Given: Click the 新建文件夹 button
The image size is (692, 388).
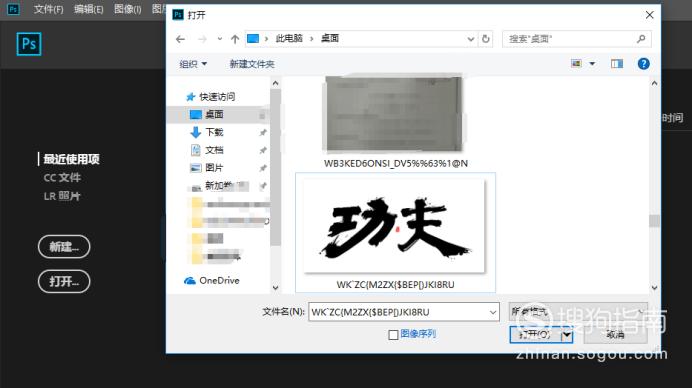Looking at the screenshot, I should pyautogui.click(x=252, y=64).
